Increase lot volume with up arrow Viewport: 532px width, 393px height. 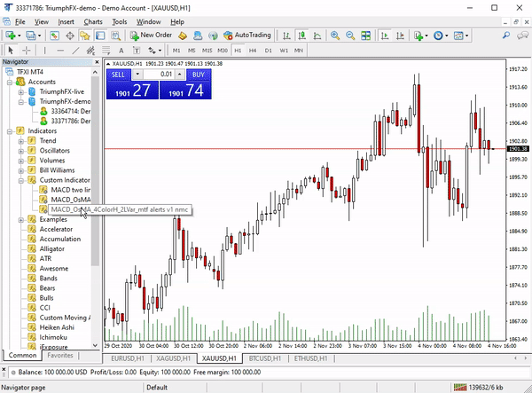[x=179, y=75]
